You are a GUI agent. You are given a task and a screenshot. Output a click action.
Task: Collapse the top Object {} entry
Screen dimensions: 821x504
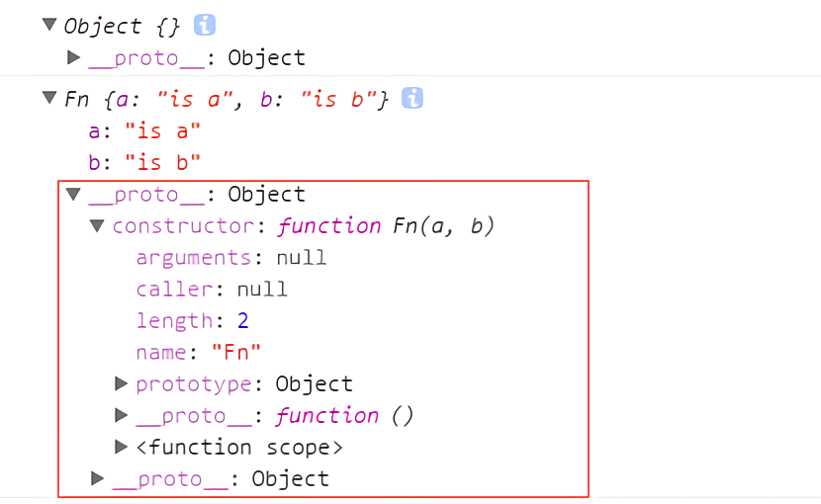click(x=49, y=24)
